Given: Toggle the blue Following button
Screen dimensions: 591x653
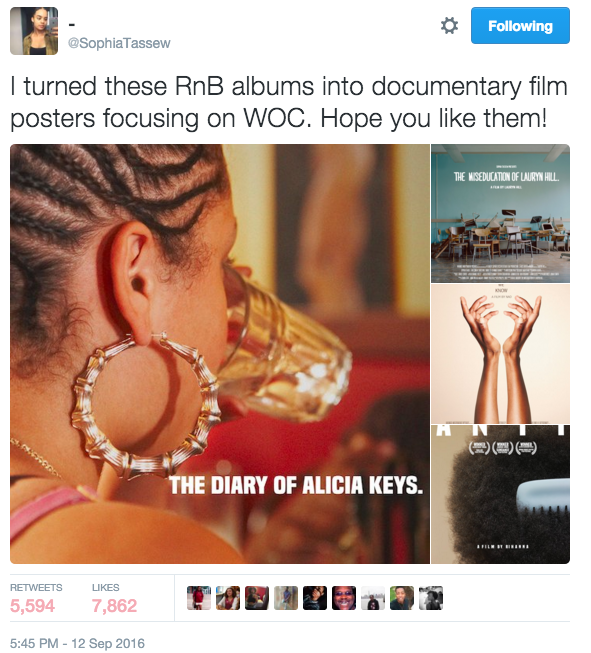Looking at the screenshot, I should 520,25.
